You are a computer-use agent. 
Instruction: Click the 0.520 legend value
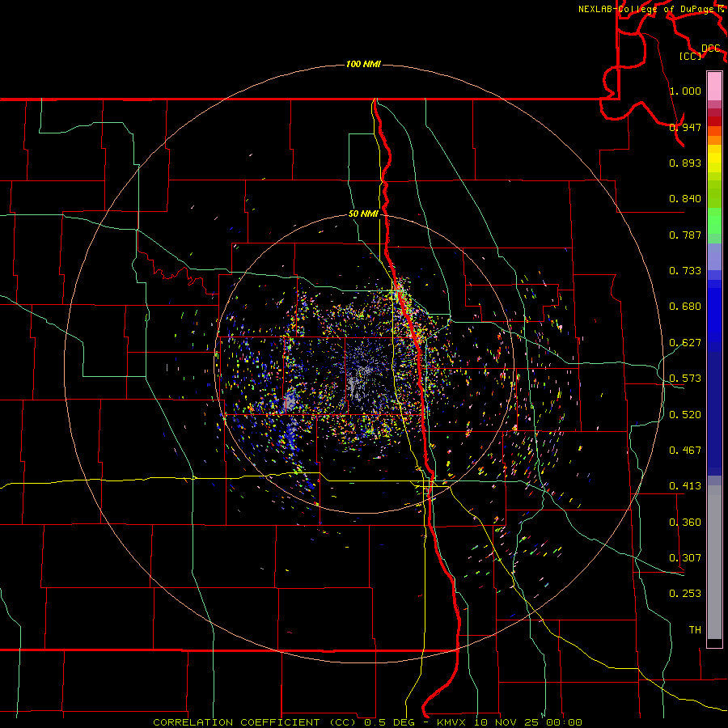click(685, 414)
